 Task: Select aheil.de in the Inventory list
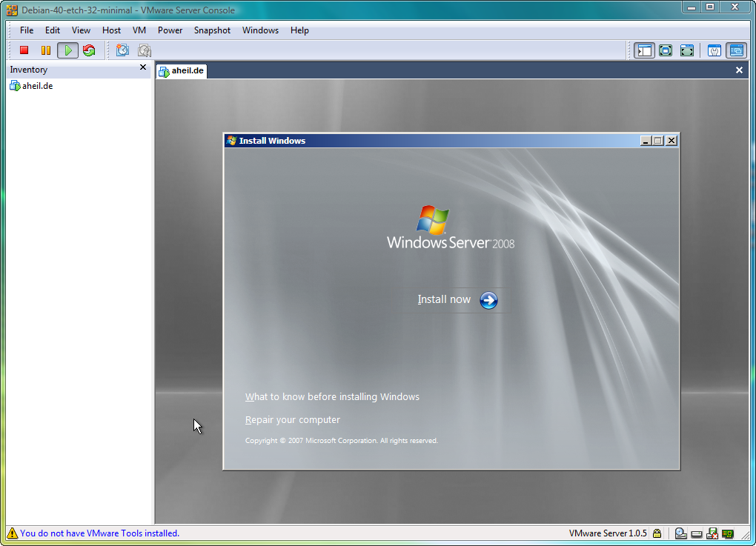tap(32, 86)
